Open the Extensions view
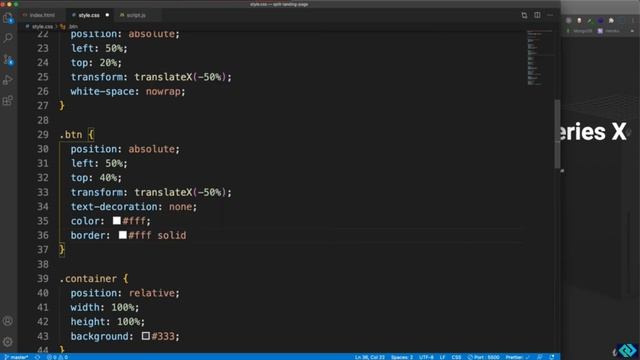Viewport: 640px width, 360px height. tap(8, 100)
